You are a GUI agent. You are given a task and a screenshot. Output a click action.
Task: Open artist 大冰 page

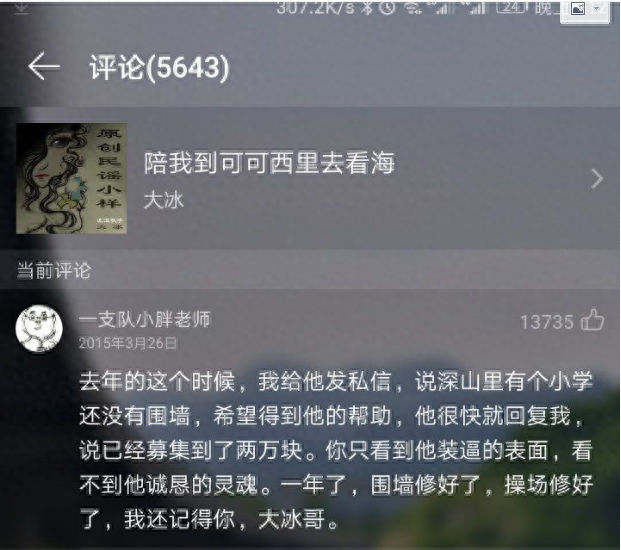click(x=164, y=200)
